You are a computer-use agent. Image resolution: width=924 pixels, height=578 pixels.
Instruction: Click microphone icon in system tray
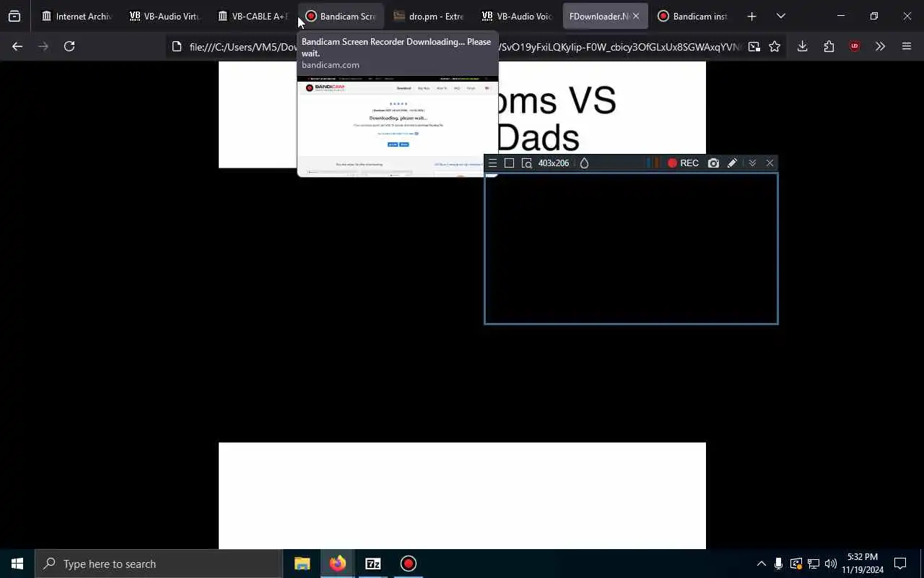pos(778,564)
